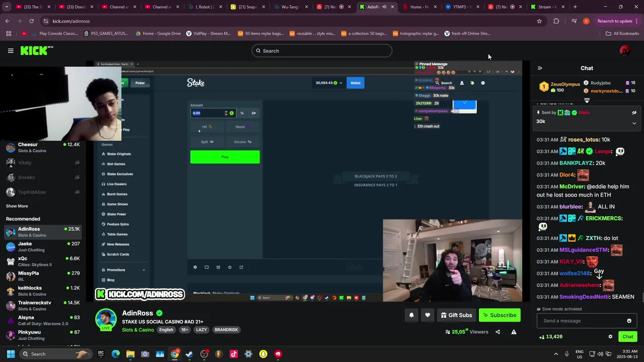This screenshot has width=644, height=362.
Task: Open Snapchat from the taskbar
Action: point(263,354)
